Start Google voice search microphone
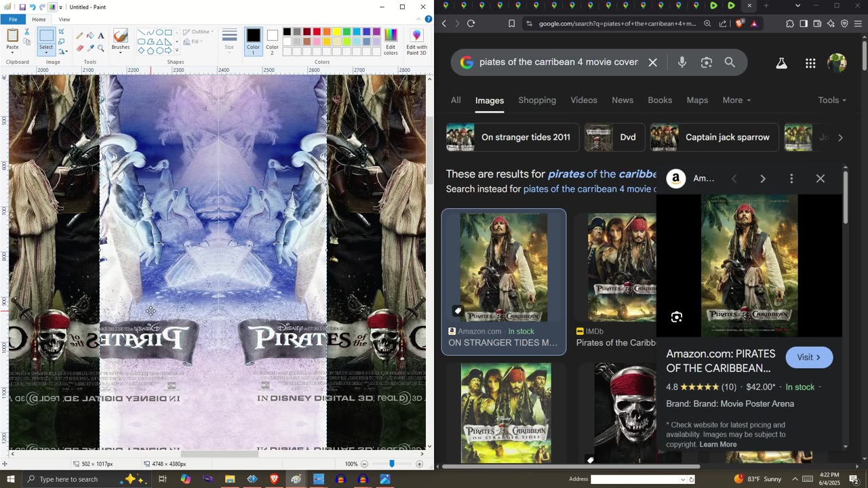Image resolution: width=868 pixels, height=488 pixels. (682, 62)
